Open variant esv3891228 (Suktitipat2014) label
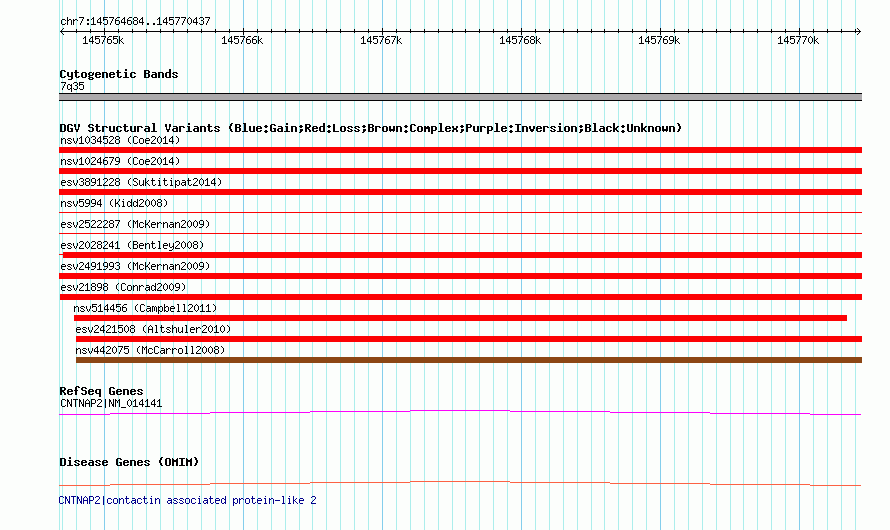Image resolution: width=890 pixels, height=530 pixels. [x=141, y=182]
